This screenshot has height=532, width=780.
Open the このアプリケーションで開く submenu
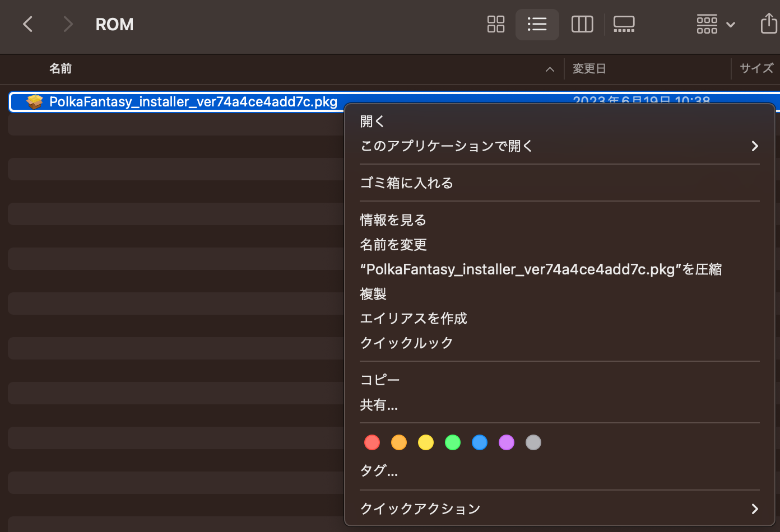point(559,146)
